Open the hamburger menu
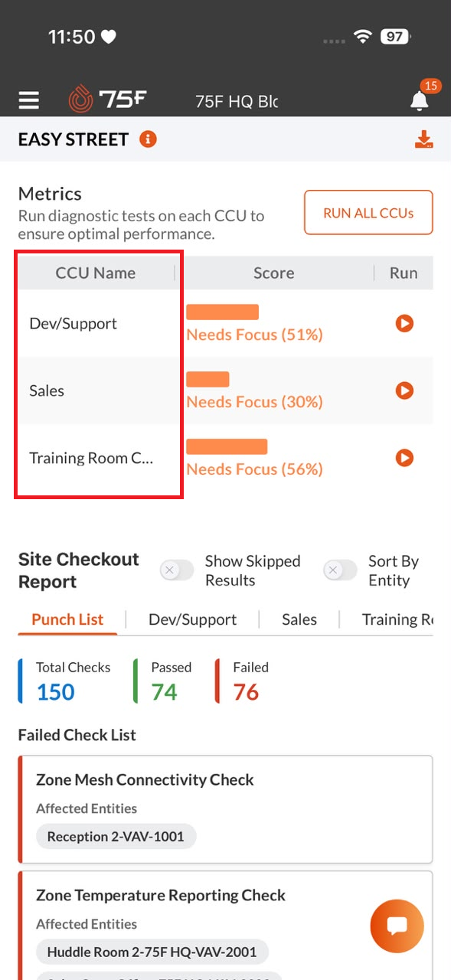 pyautogui.click(x=29, y=100)
